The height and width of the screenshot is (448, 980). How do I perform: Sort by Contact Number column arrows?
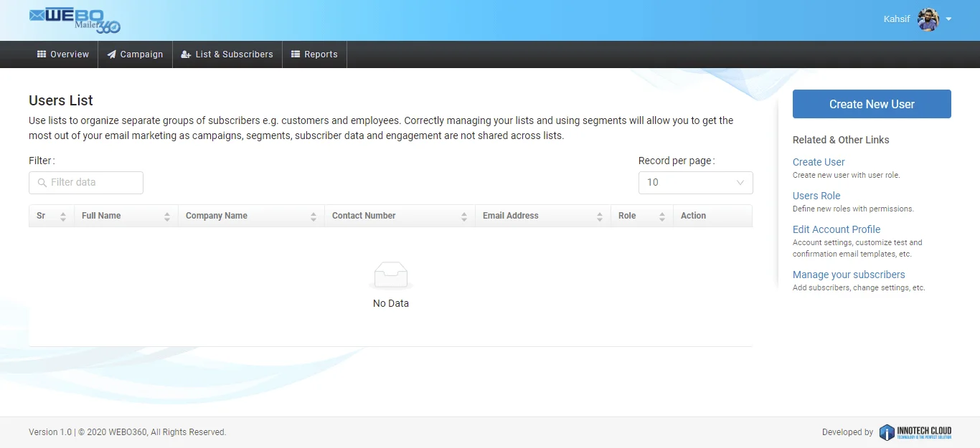(x=464, y=216)
